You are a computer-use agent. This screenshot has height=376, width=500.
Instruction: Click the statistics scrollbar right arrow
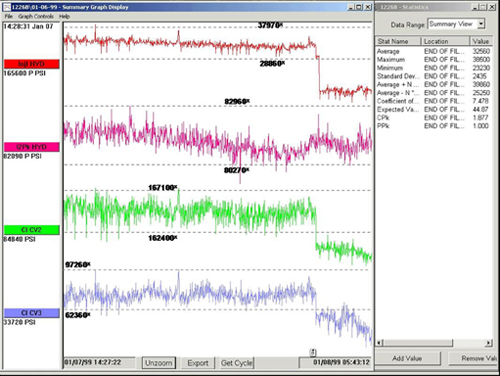point(489,343)
